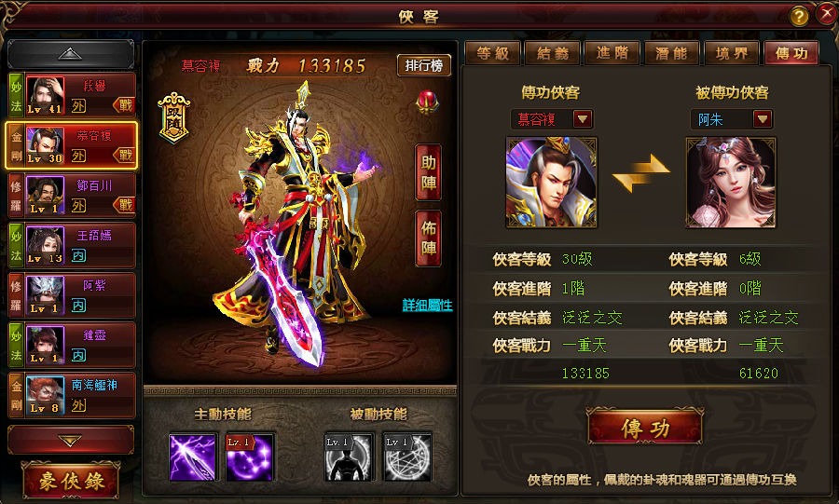Image resolution: width=839 pixels, height=504 pixels.
Task: Click the 阿朱 portrait thumbnail
Action: 731,183
